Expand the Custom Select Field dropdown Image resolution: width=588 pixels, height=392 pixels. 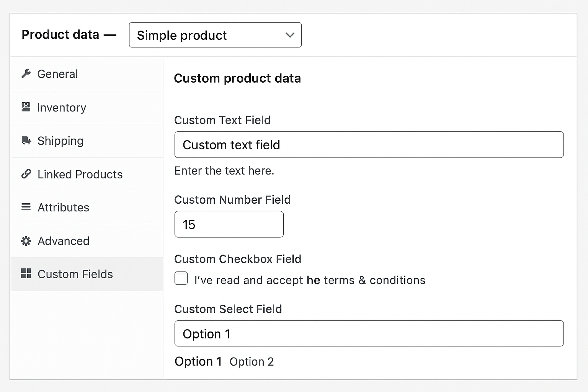(x=369, y=333)
